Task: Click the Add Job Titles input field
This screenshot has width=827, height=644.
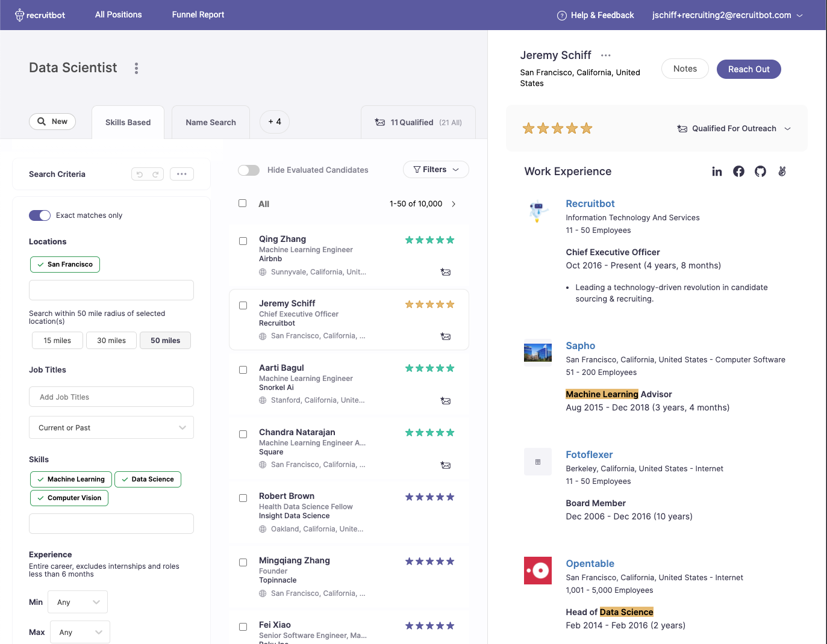Action: [x=111, y=397]
